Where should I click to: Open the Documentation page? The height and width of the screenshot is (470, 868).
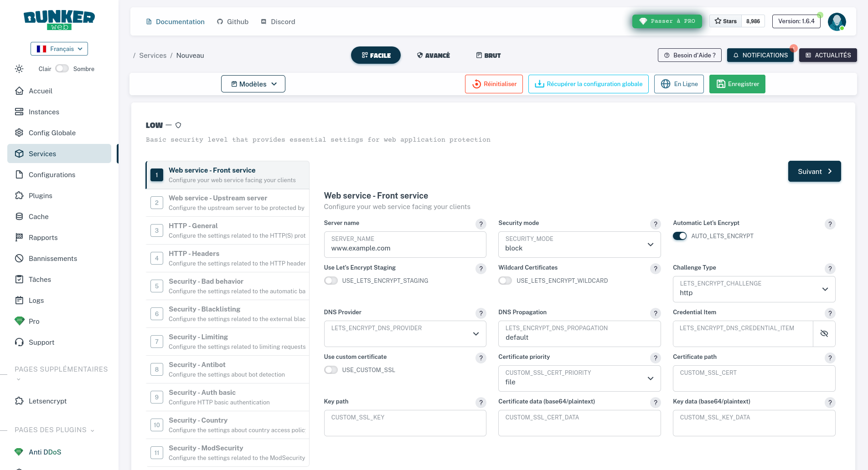[x=175, y=21]
